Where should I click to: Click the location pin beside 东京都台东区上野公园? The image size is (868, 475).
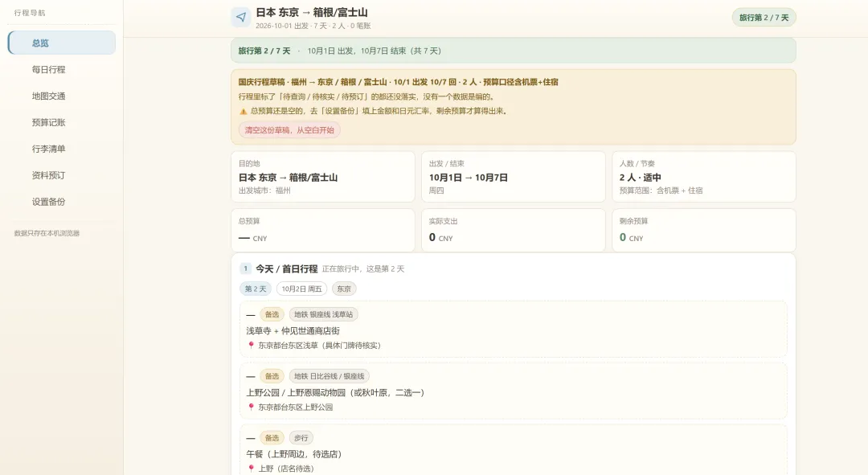pyautogui.click(x=251, y=407)
